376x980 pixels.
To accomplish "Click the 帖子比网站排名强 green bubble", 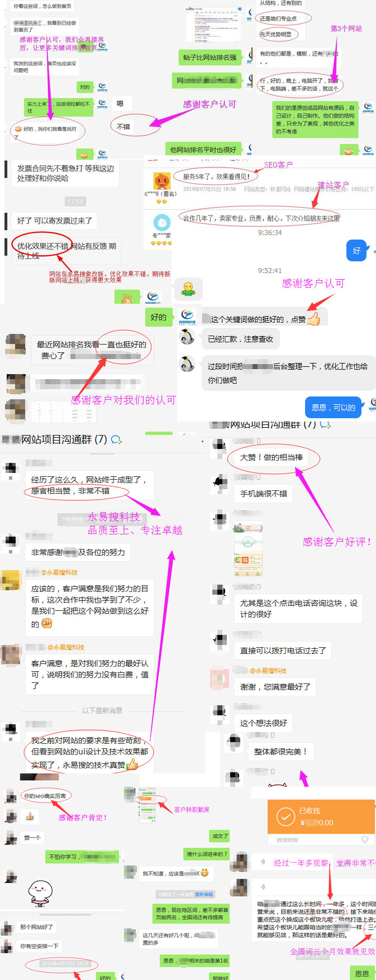I will point(210,58).
